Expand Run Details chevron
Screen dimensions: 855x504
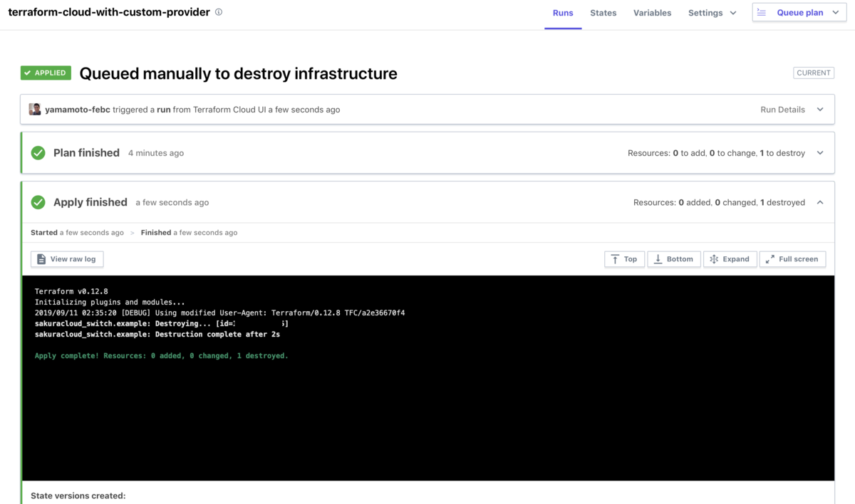(x=820, y=110)
